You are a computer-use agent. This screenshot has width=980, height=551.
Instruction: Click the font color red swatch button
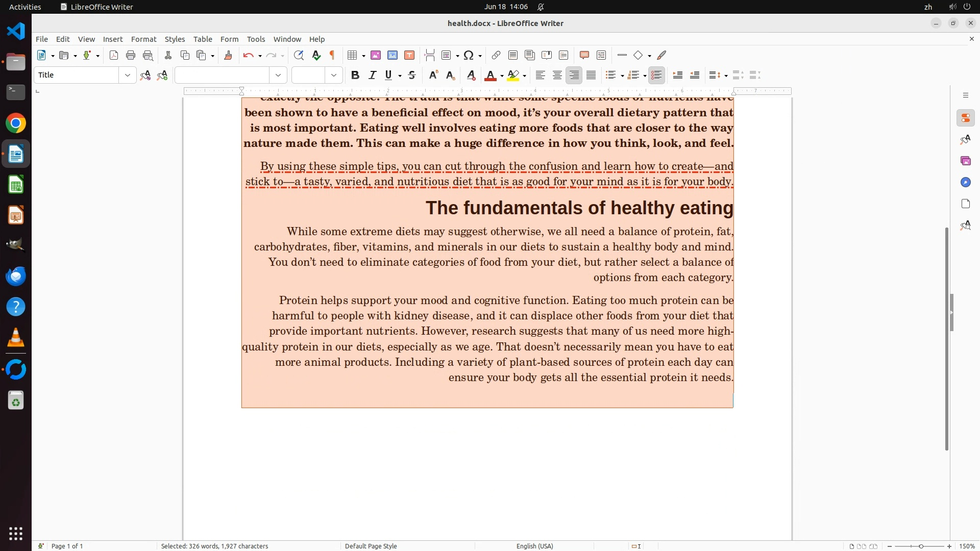(490, 76)
